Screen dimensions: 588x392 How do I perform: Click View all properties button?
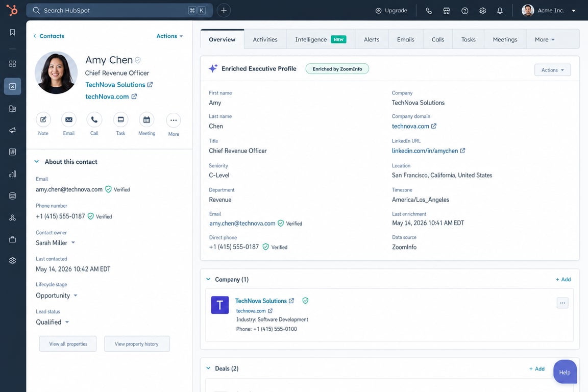pyautogui.click(x=68, y=344)
